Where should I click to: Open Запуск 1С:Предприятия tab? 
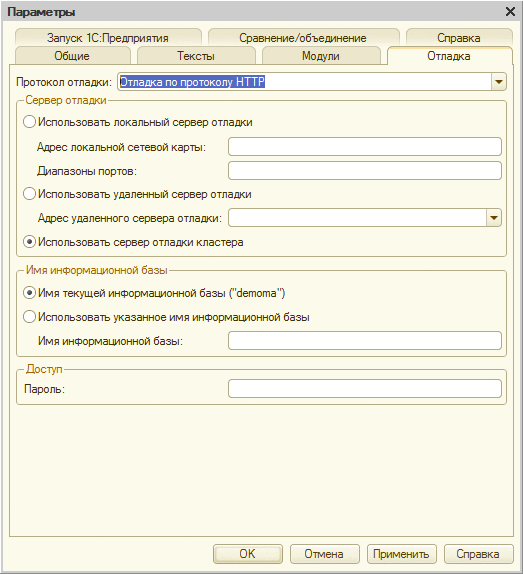click(x=108, y=38)
